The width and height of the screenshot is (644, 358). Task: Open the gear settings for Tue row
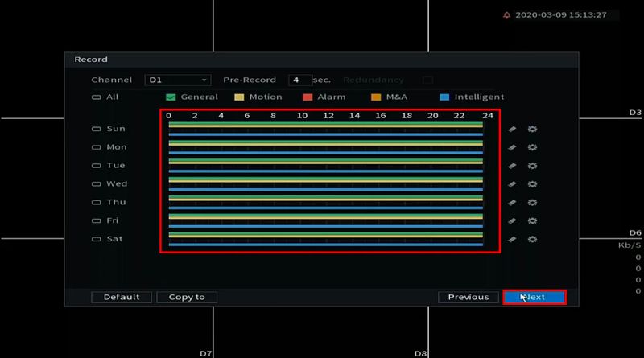pyautogui.click(x=532, y=166)
